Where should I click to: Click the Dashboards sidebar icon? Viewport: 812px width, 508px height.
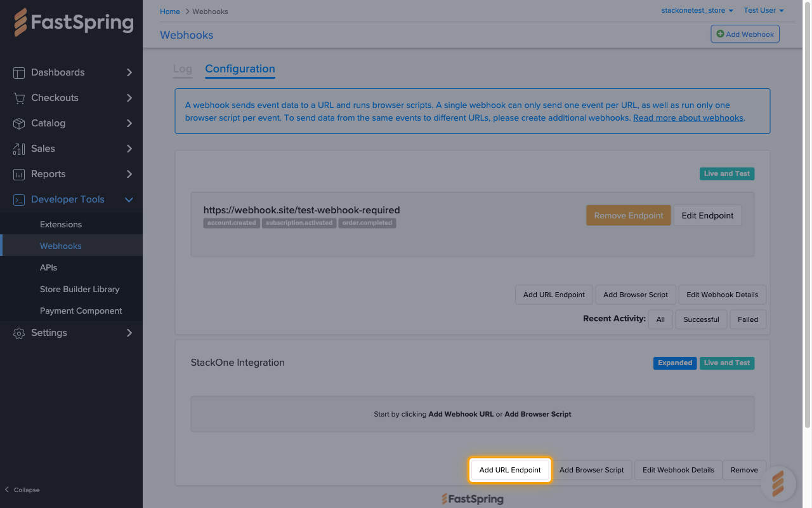point(19,72)
